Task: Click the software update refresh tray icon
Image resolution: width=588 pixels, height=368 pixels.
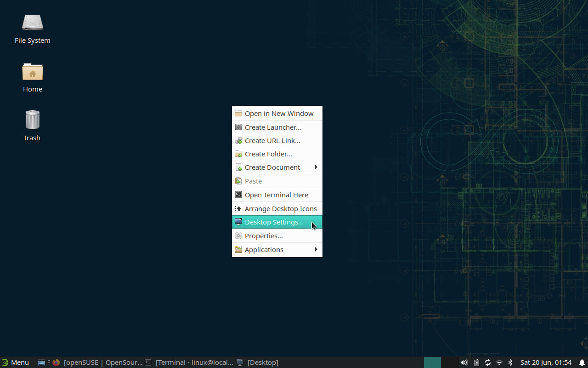Action: point(488,362)
